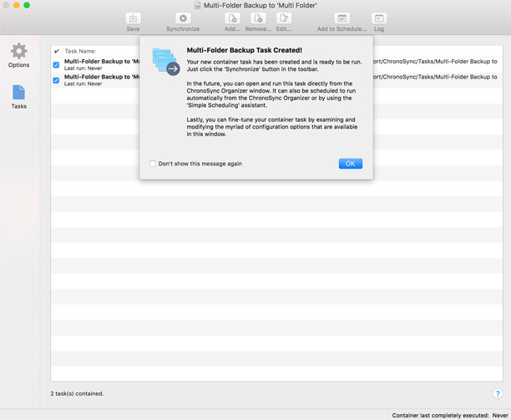Open the Edit... toolbar icon

tap(284, 18)
